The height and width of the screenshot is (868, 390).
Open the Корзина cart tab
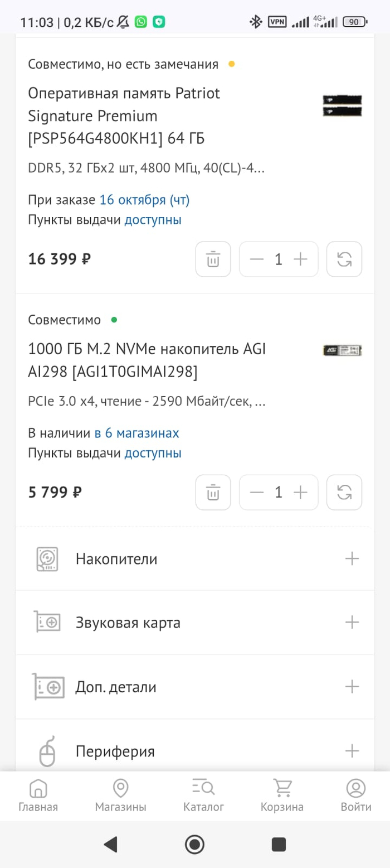(x=282, y=796)
